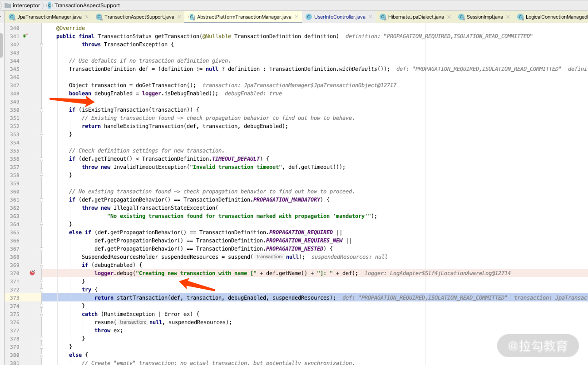The image size is (588, 365).
Task: Collapse the debugEnabled if fold on line 369
Action: click(41, 265)
